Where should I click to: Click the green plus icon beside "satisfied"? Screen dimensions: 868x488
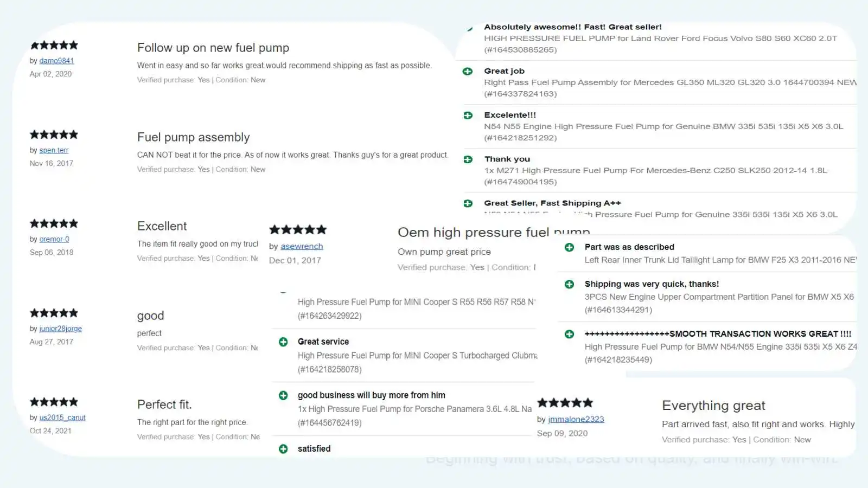point(283,449)
